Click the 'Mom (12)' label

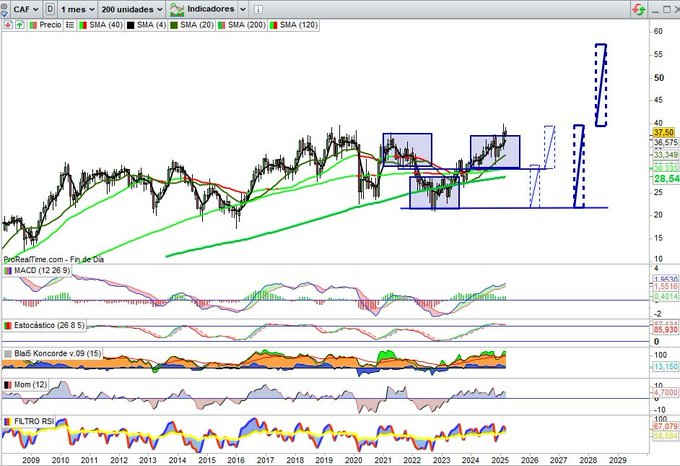pos(30,385)
